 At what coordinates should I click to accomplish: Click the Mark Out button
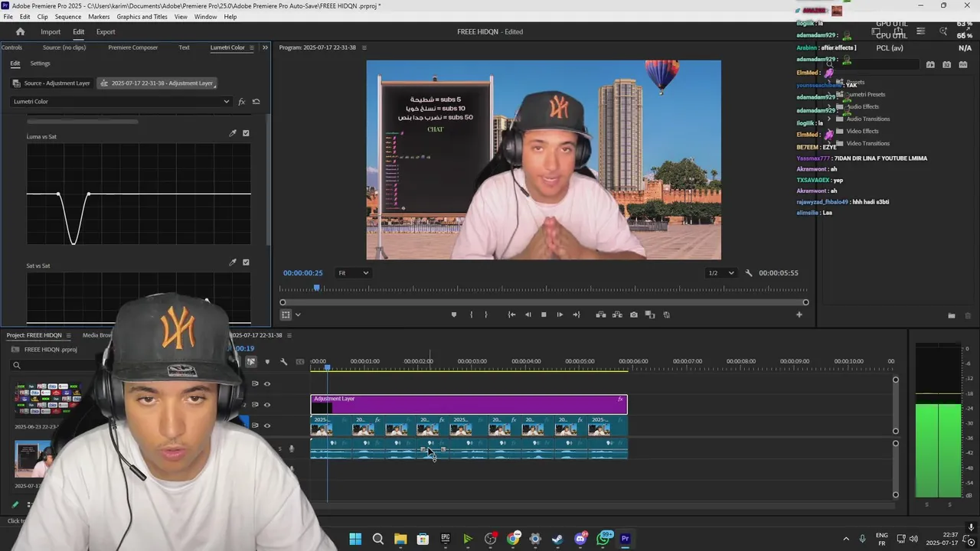click(x=485, y=315)
